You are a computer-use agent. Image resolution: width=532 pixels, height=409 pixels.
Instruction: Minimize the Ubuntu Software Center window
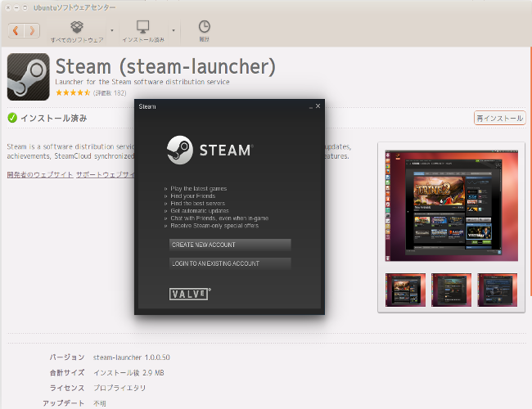tap(16, 7)
